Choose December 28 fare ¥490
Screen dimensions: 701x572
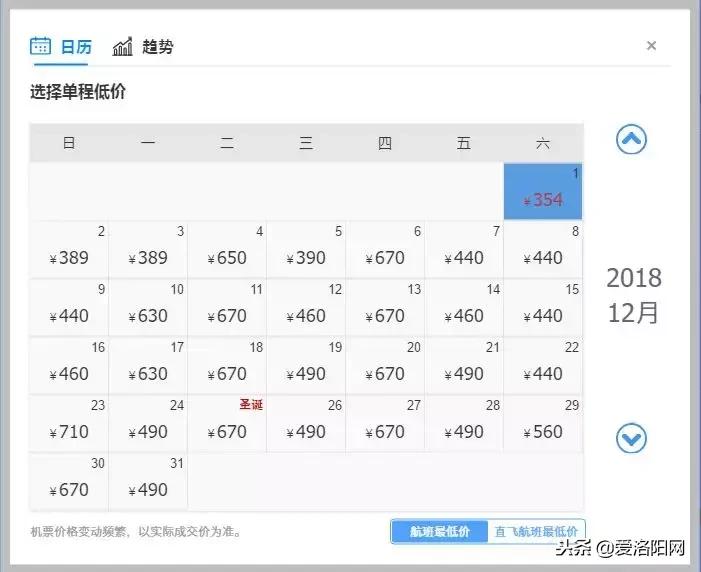pos(464,424)
